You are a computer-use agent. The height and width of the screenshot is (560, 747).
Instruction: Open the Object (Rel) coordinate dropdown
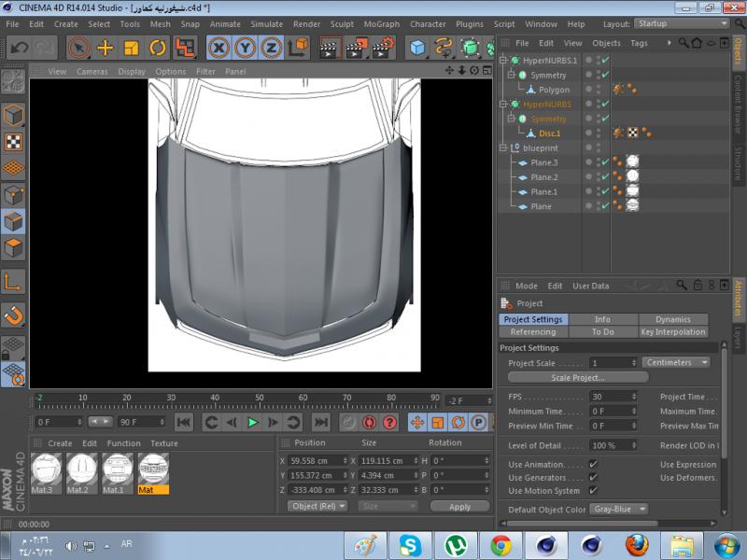point(317,506)
